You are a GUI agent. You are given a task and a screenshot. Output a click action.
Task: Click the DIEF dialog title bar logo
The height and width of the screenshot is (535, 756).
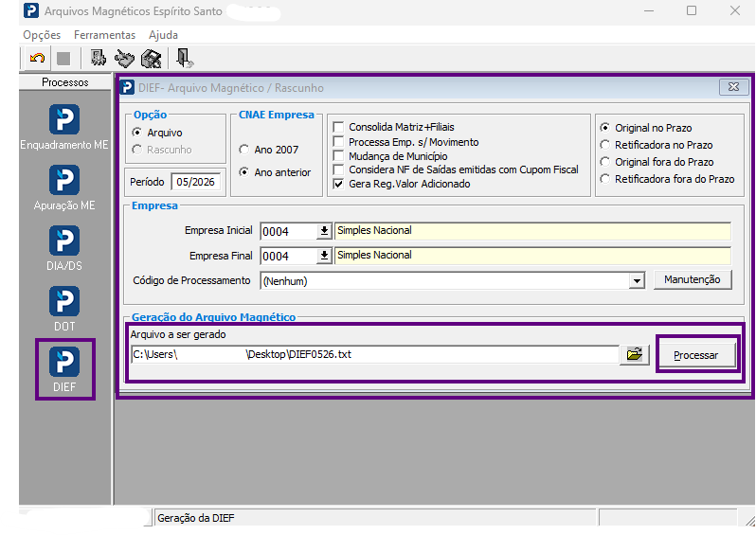pos(127,87)
